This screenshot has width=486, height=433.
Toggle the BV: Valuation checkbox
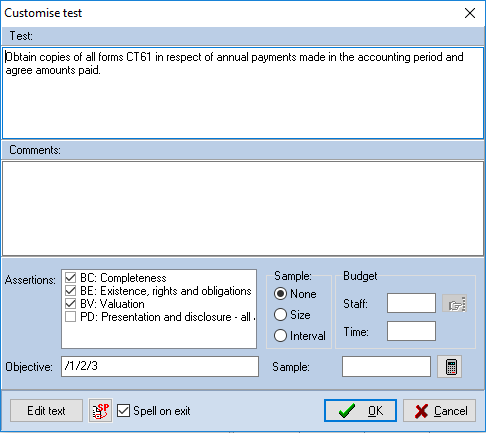(70, 304)
